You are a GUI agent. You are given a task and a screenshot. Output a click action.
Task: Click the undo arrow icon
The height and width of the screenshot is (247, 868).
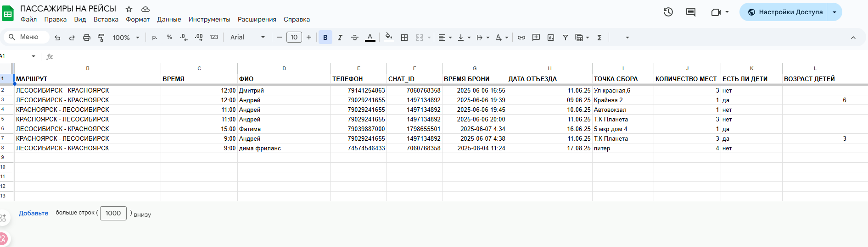point(57,38)
